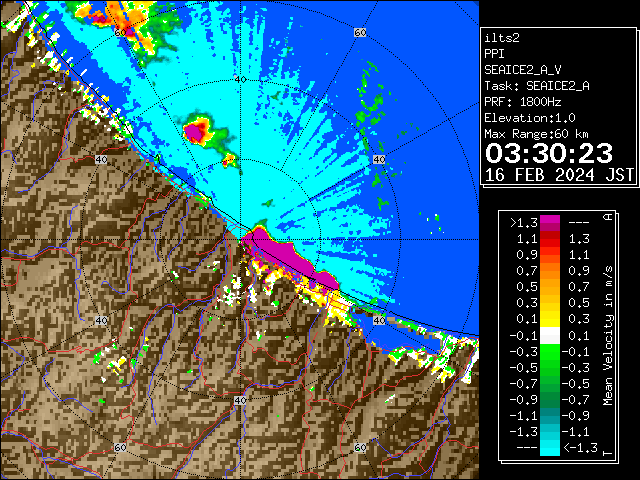Pick the white near-zero velocity legend swatch
The width and height of the screenshot is (640, 480).
[550, 336]
